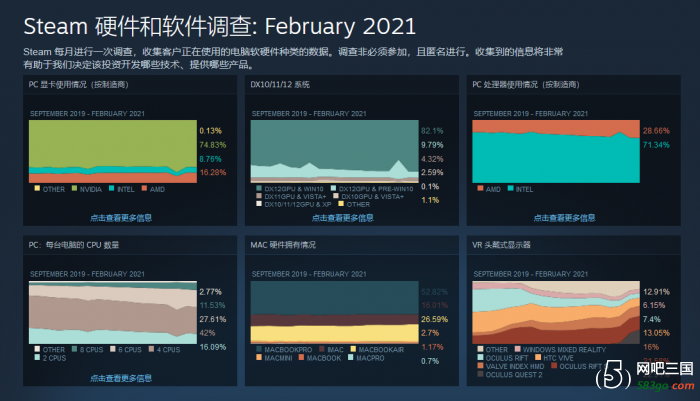Image resolution: width=700 pixels, height=401 pixels.
Task: Click OTHER legend swatch in VR panel
Action: 480,348
